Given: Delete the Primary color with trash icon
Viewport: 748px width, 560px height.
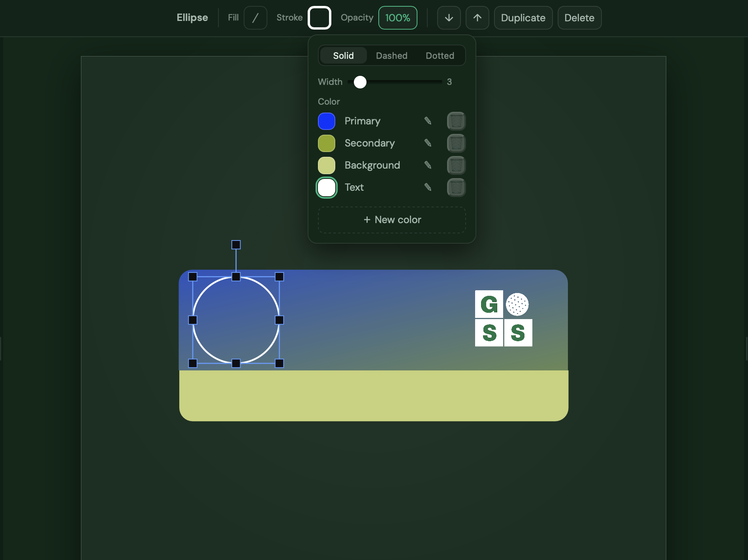Looking at the screenshot, I should [456, 121].
